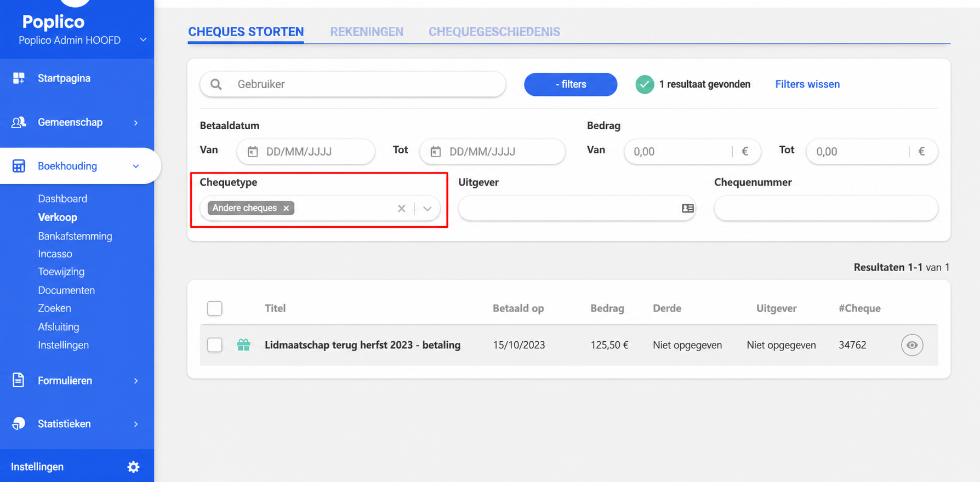Click calendar icon in Betaaldatum Tot field
This screenshot has width=980, height=482.
(436, 152)
